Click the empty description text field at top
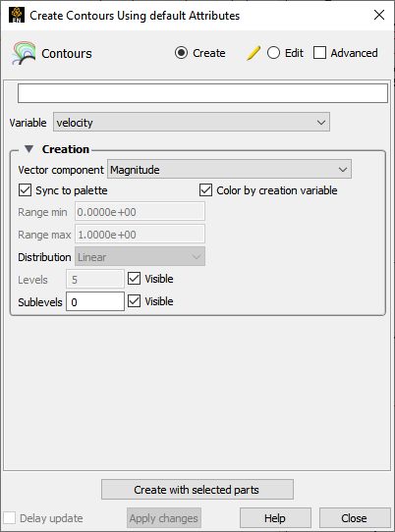395x532 pixels. [x=202, y=93]
